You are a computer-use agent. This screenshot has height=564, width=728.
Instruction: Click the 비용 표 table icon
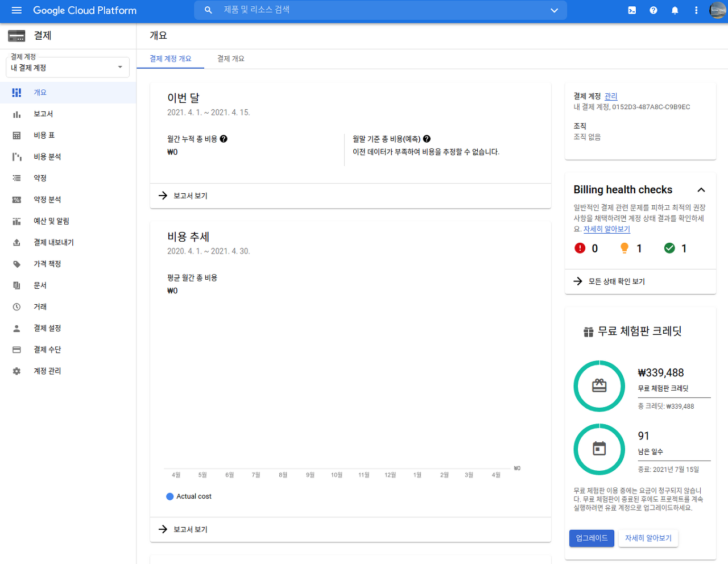click(16, 135)
